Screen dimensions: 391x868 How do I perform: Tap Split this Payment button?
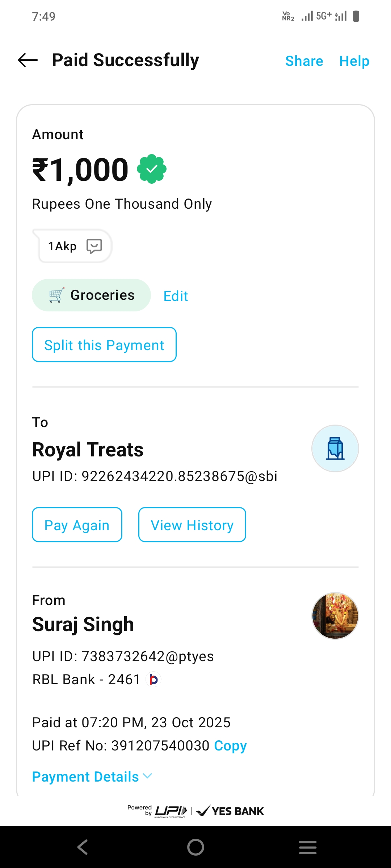104,345
